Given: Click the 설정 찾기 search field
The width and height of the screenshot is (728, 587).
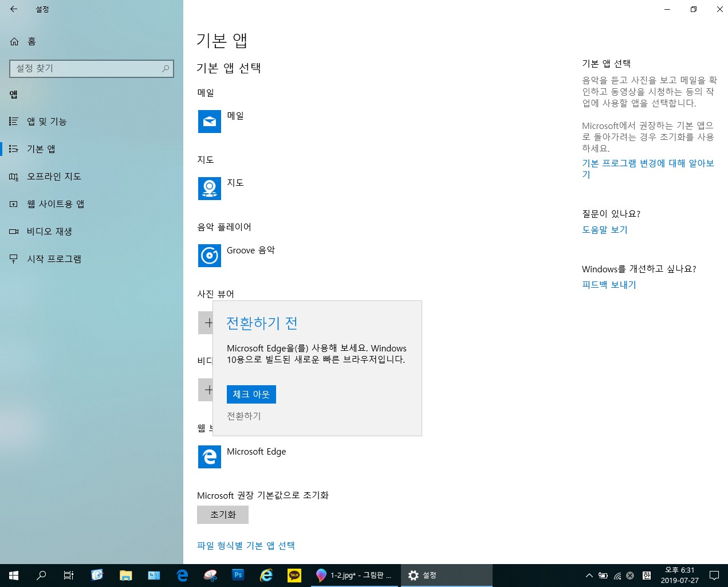Looking at the screenshot, I should 92,68.
